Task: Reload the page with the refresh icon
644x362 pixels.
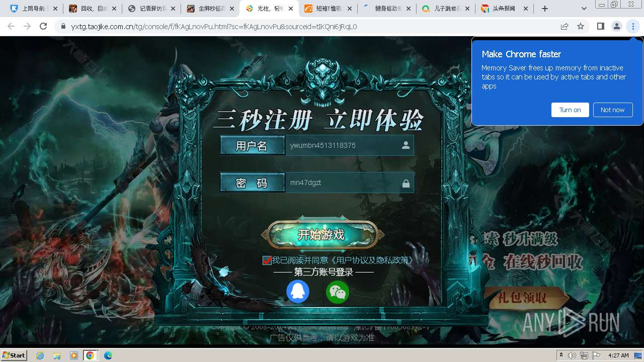Action: [43, 26]
